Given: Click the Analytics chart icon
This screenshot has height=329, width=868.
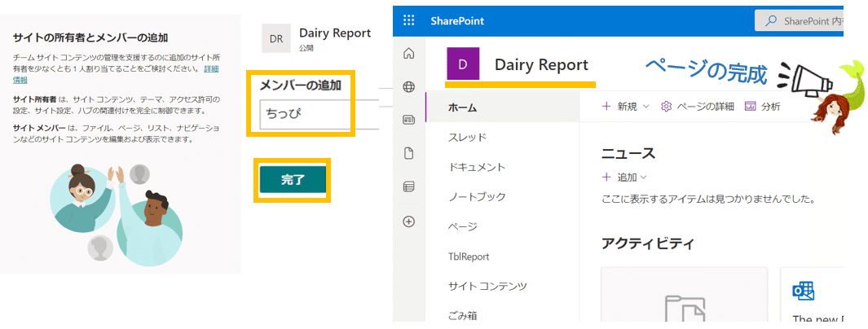Looking at the screenshot, I should click(750, 107).
